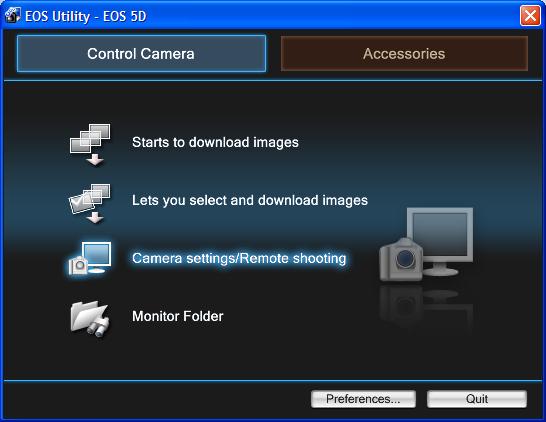The height and width of the screenshot is (422, 546).
Task: Click the stacked photos download-all icon
Action: click(90, 144)
